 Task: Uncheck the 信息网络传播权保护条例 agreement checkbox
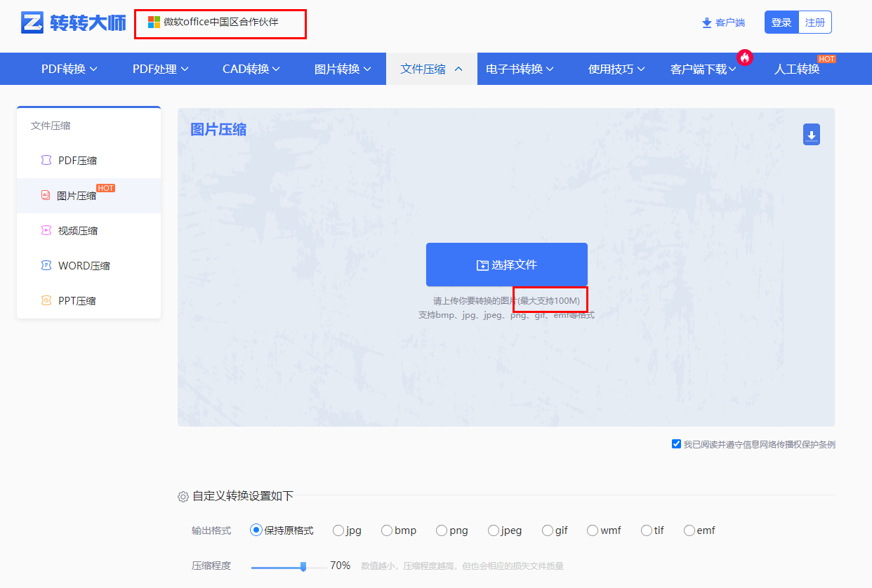pyautogui.click(x=676, y=443)
